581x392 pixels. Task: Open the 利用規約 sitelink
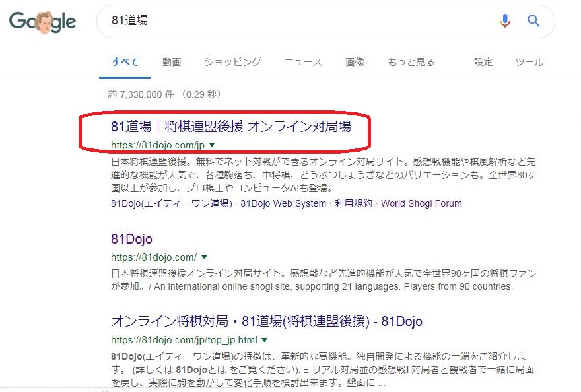pyautogui.click(x=353, y=203)
